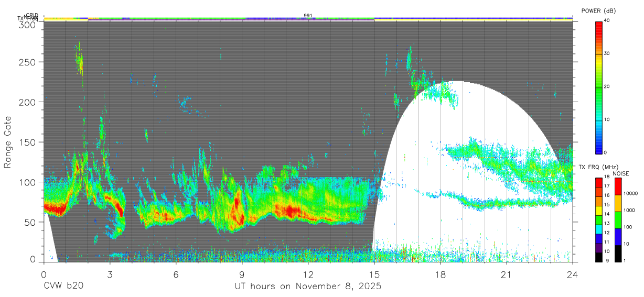Image resolution: width=644 pixels, height=297 pixels.
Task: Select the 1000 noise scale label
Action: [x=629, y=210]
